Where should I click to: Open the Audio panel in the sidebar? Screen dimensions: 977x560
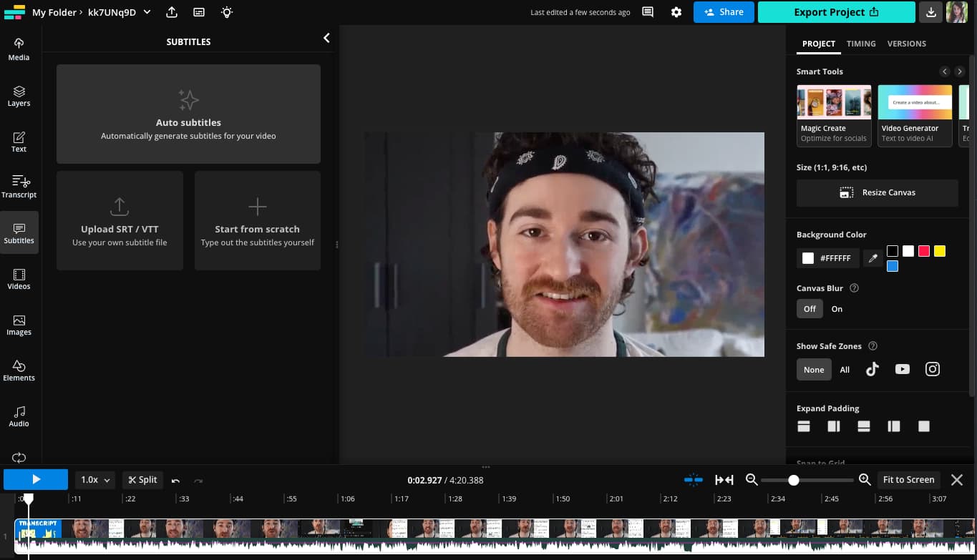click(19, 416)
